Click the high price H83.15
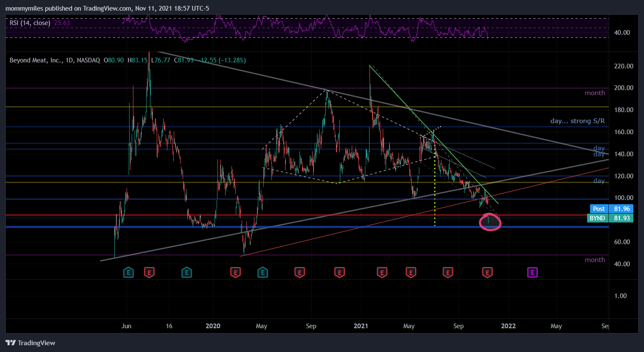Viewport: 644px width, 352px height. point(138,60)
